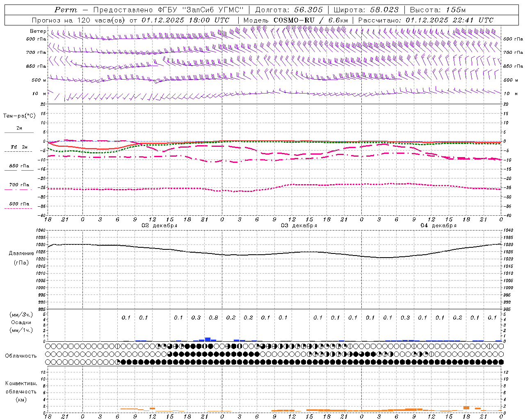
Task: Click the tallest blue precipitation bar
Action: (208, 339)
